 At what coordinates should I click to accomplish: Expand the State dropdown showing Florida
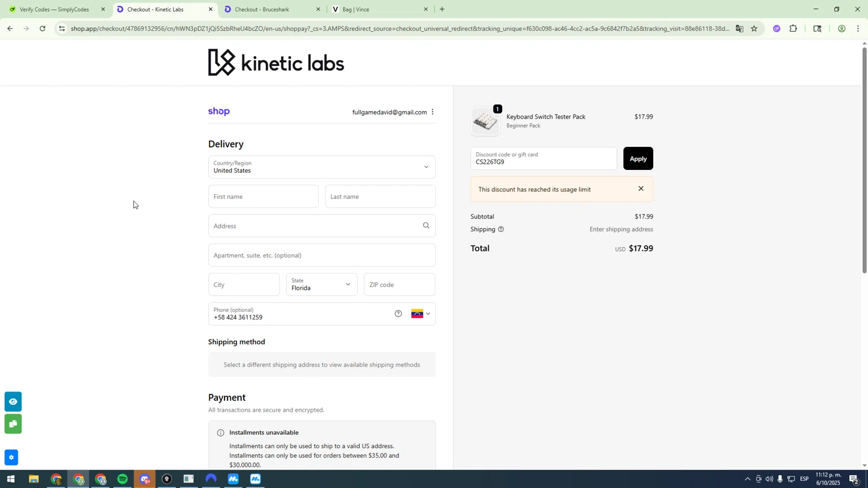point(322,284)
